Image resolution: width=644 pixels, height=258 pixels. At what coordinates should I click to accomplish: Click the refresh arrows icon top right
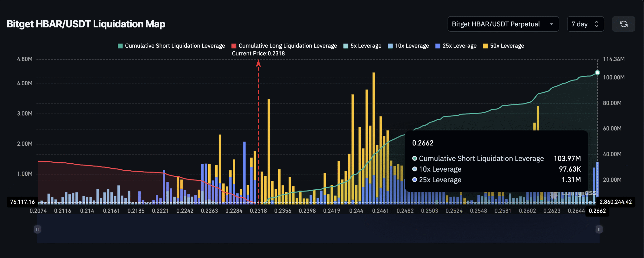click(624, 24)
